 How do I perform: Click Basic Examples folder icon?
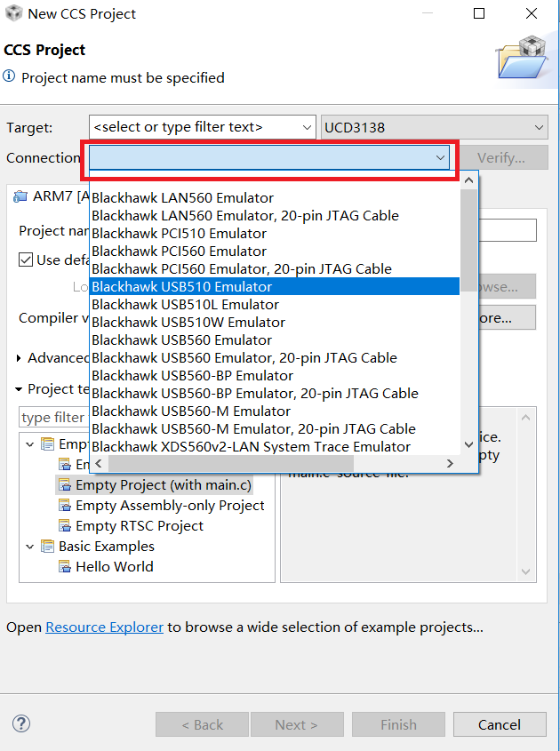pyautogui.click(x=47, y=547)
